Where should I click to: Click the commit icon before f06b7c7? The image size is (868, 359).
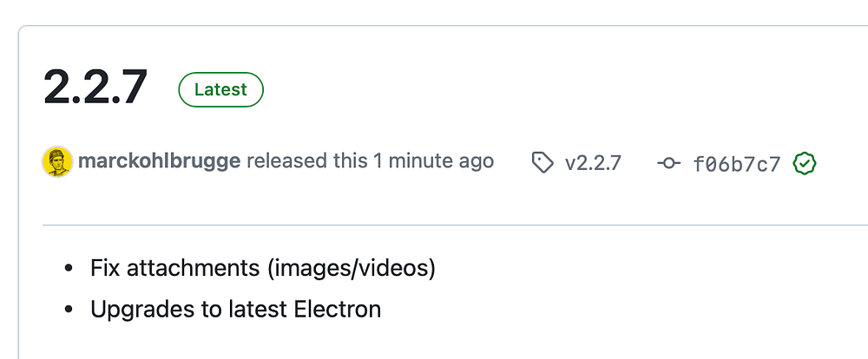[668, 162]
